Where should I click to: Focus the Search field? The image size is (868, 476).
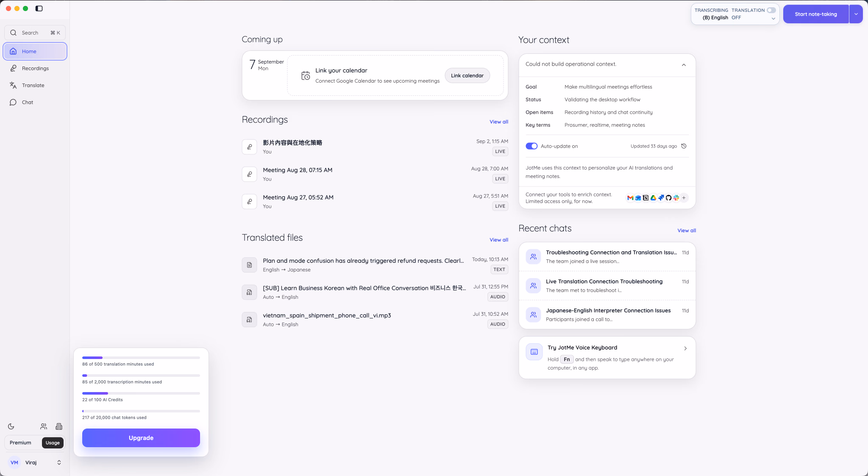(x=35, y=33)
